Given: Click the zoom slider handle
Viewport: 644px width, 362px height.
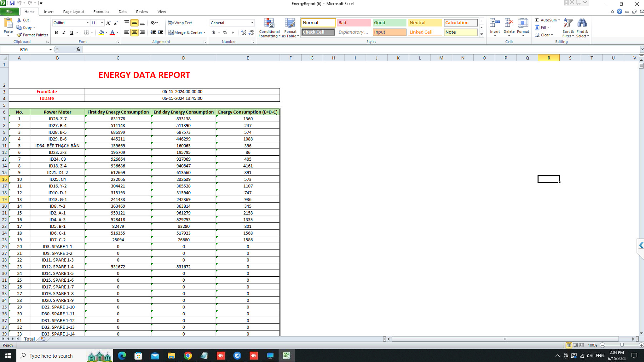Looking at the screenshot, I should [622, 345].
